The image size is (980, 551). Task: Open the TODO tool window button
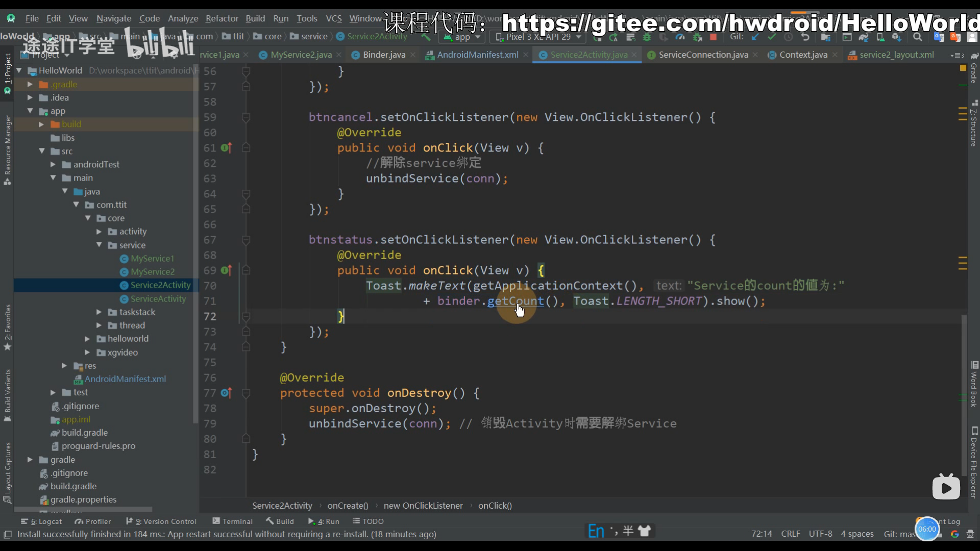point(368,521)
